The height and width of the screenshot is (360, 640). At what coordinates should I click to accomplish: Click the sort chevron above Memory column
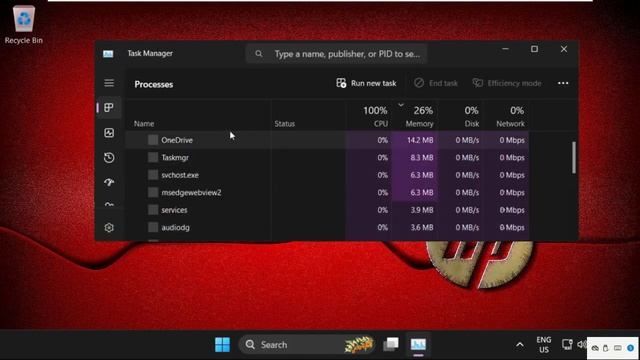click(401, 105)
